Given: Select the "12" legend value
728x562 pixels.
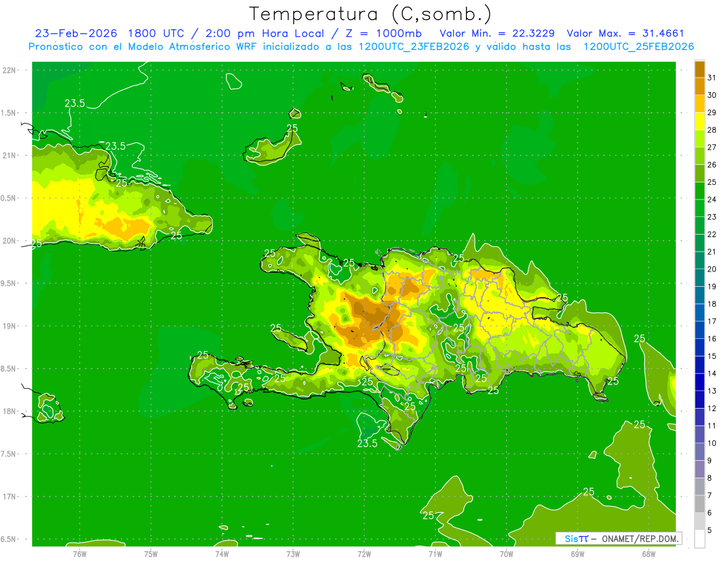Looking at the screenshot, I should coord(712,409).
